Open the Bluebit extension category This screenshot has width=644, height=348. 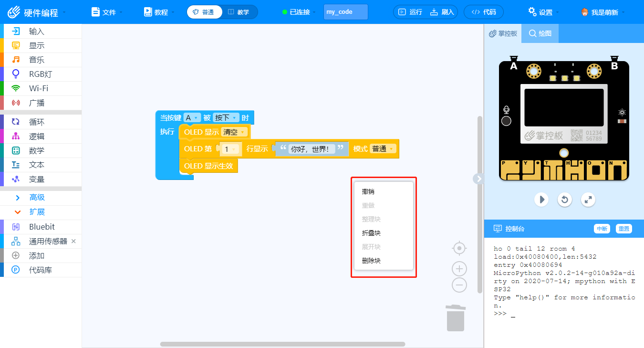point(41,227)
